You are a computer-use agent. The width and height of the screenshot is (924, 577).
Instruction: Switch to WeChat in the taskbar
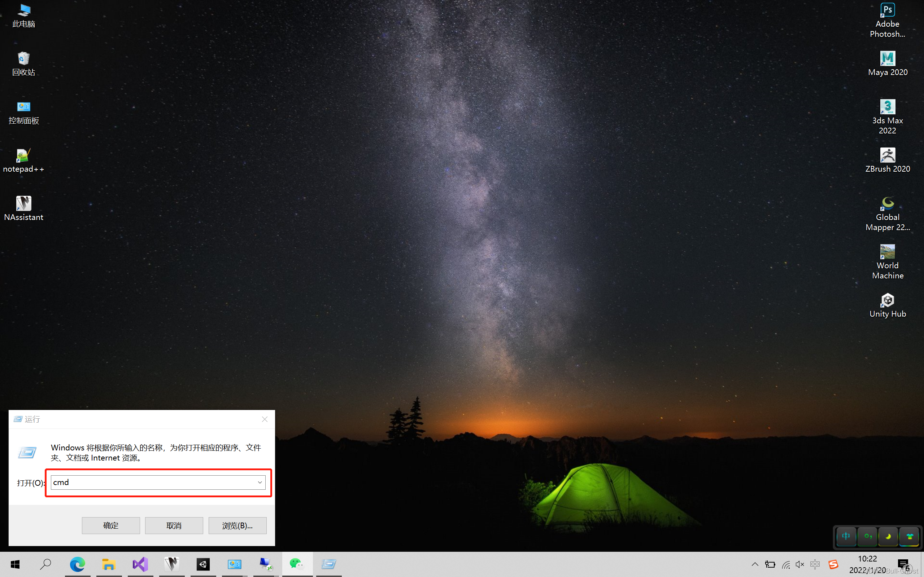click(297, 564)
